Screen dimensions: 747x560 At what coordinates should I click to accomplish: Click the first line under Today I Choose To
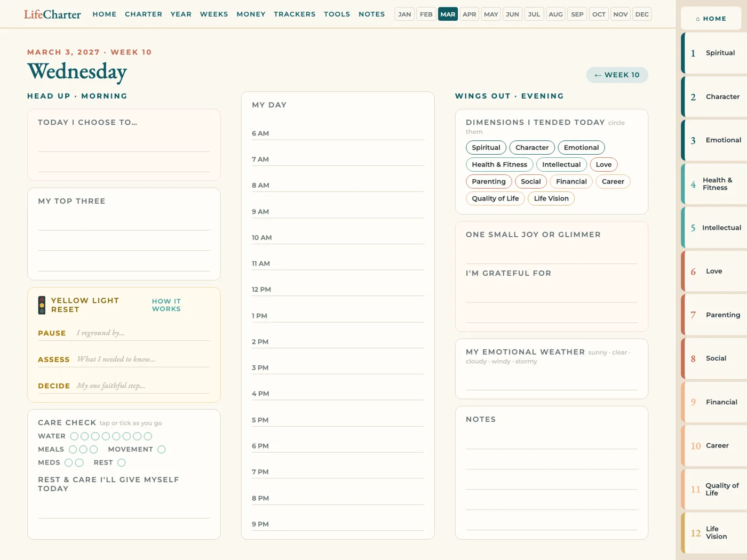[x=124, y=143]
